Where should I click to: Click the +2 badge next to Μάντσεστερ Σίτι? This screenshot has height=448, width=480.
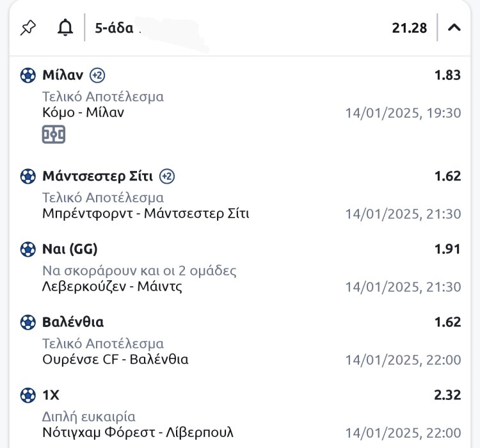pos(167,176)
